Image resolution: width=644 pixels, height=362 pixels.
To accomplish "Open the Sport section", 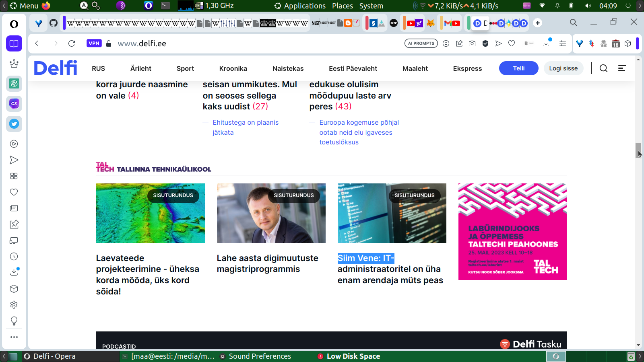I will [x=185, y=68].
